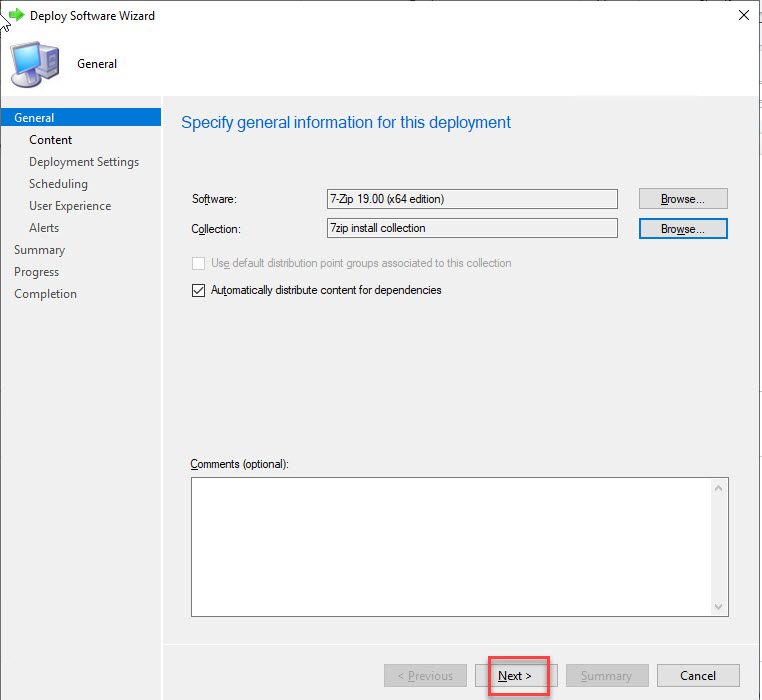Go to the Content wizard step
Image resolution: width=762 pixels, height=700 pixels.
pos(51,140)
